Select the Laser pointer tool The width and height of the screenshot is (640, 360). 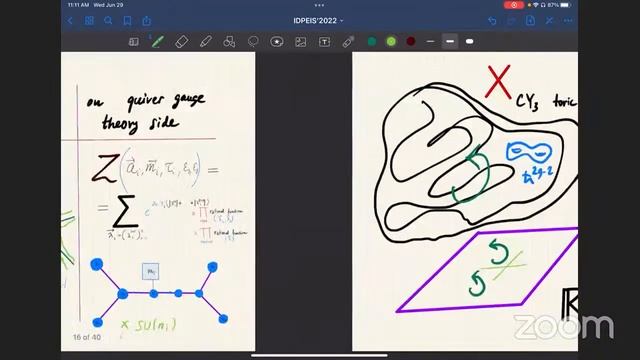coord(348,42)
